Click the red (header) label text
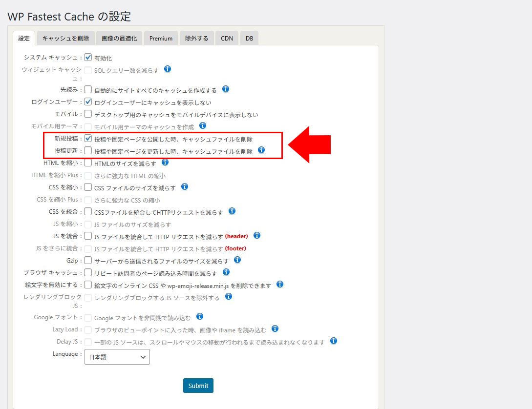This screenshot has height=409, width=532. pyautogui.click(x=236, y=236)
